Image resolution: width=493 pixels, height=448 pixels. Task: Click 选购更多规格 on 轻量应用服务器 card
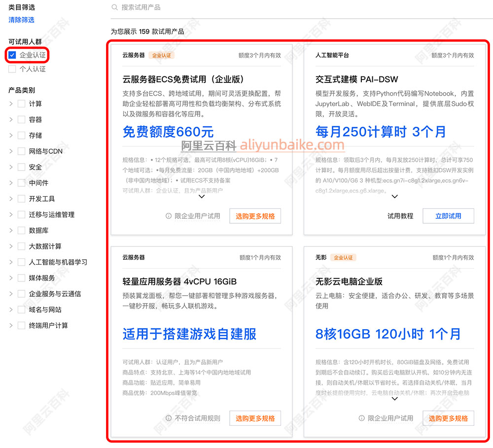pyautogui.click(x=255, y=418)
